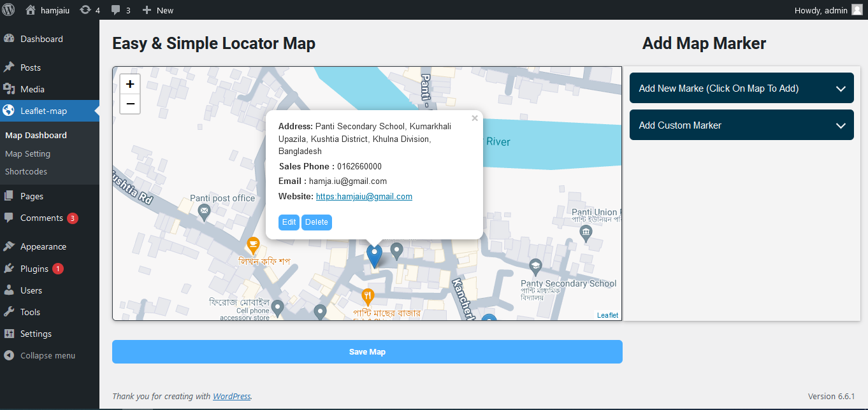The image size is (868, 410).
Task: Click the orange coffee shop marker icon
Action: click(x=253, y=244)
